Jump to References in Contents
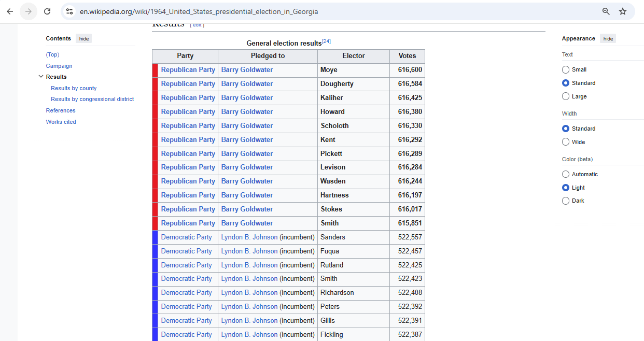The image size is (644, 341). [x=61, y=110]
